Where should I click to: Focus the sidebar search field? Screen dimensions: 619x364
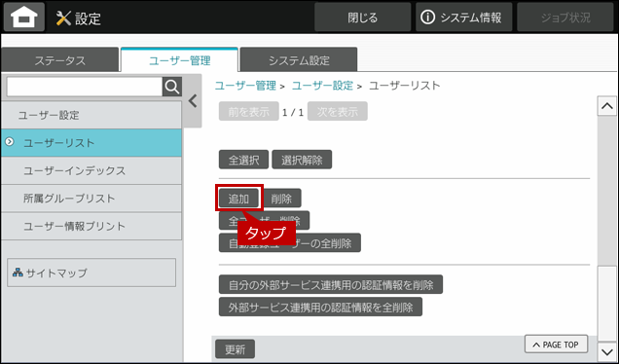point(85,87)
